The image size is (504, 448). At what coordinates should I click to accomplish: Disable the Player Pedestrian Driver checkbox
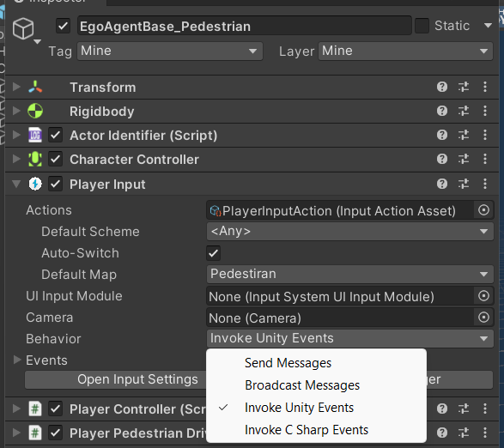point(55,433)
